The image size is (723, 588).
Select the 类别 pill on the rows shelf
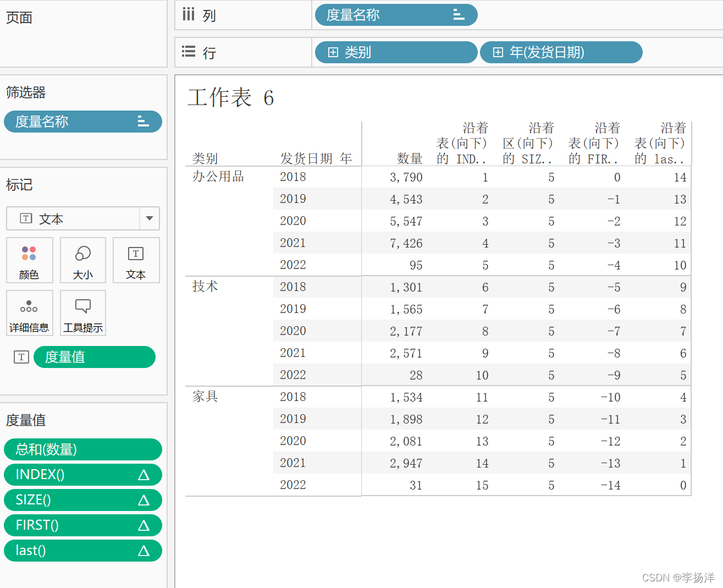coord(396,52)
